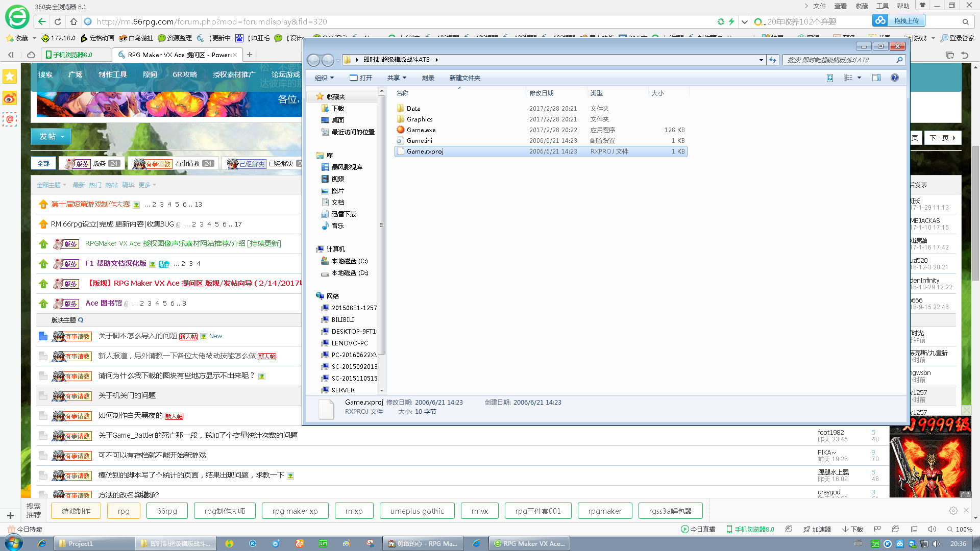Image resolution: width=980 pixels, height=551 pixels.
Task: Open the 组织 dropdown in Explorer toolbar
Action: pos(324,78)
